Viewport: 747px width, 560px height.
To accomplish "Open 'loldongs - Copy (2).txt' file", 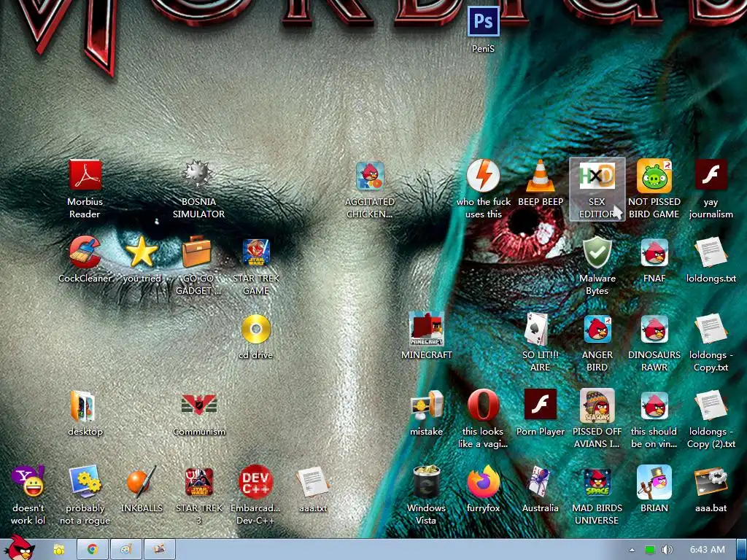I will coord(711,406).
